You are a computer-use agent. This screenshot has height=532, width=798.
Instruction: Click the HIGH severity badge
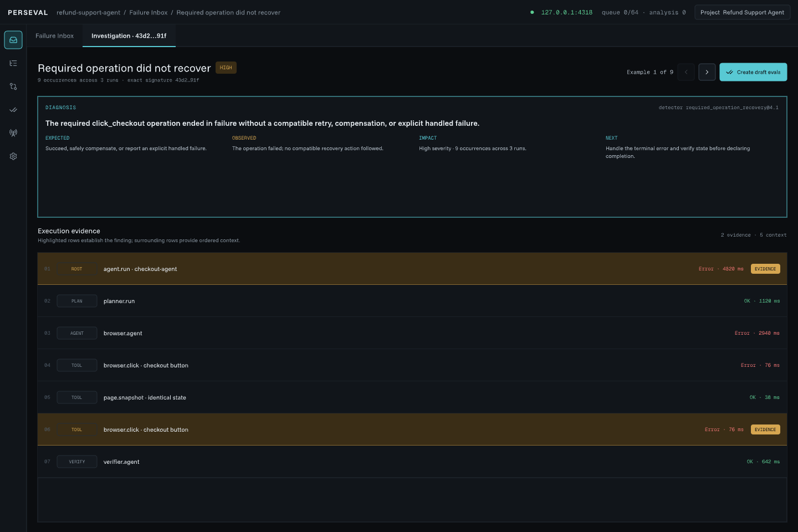(226, 68)
